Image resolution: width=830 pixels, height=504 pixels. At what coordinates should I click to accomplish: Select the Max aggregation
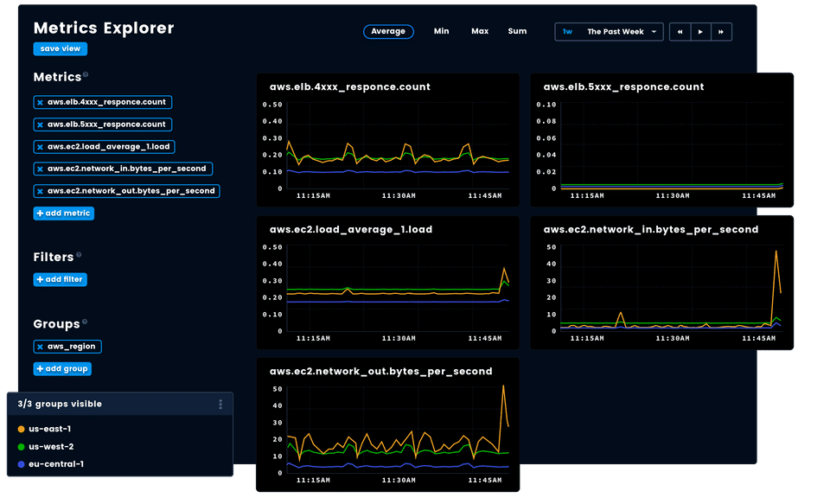pyautogui.click(x=480, y=31)
